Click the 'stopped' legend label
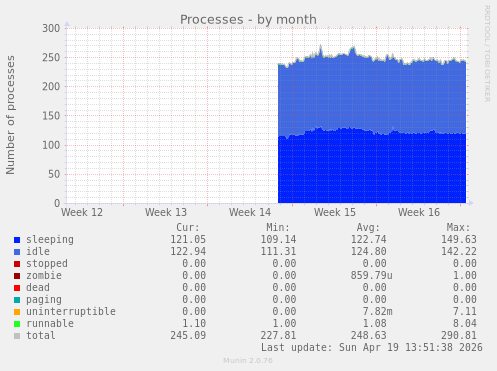The image size is (497, 371). [x=47, y=264]
